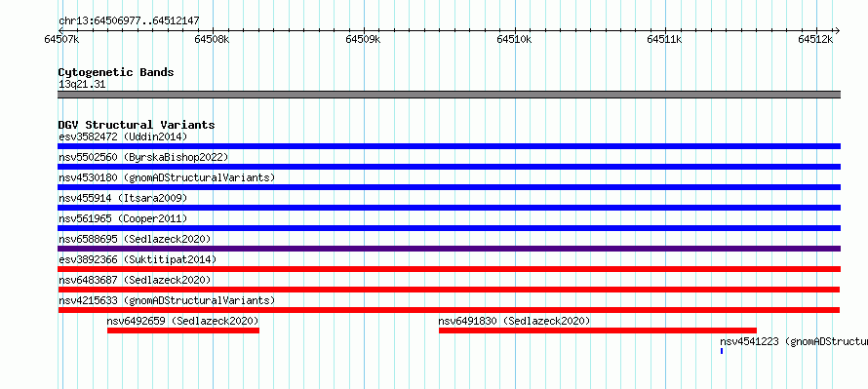Click the nsv4541223 variant label

point(794,342)
